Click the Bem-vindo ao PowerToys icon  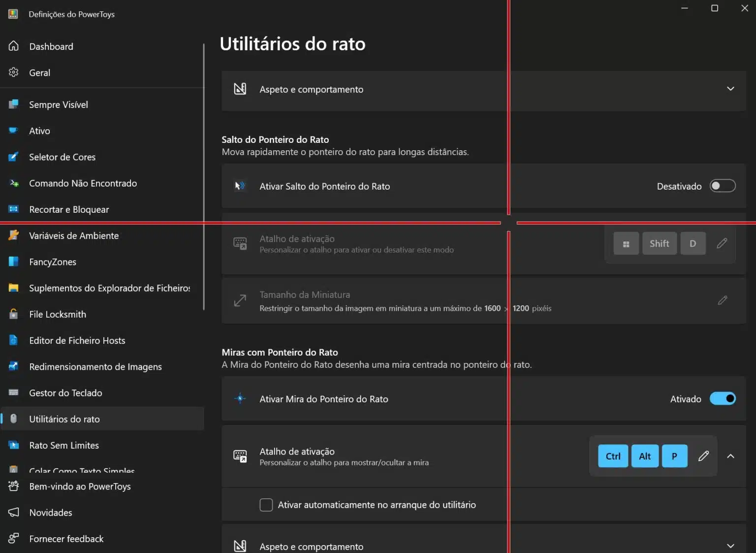tap(14, 486)
